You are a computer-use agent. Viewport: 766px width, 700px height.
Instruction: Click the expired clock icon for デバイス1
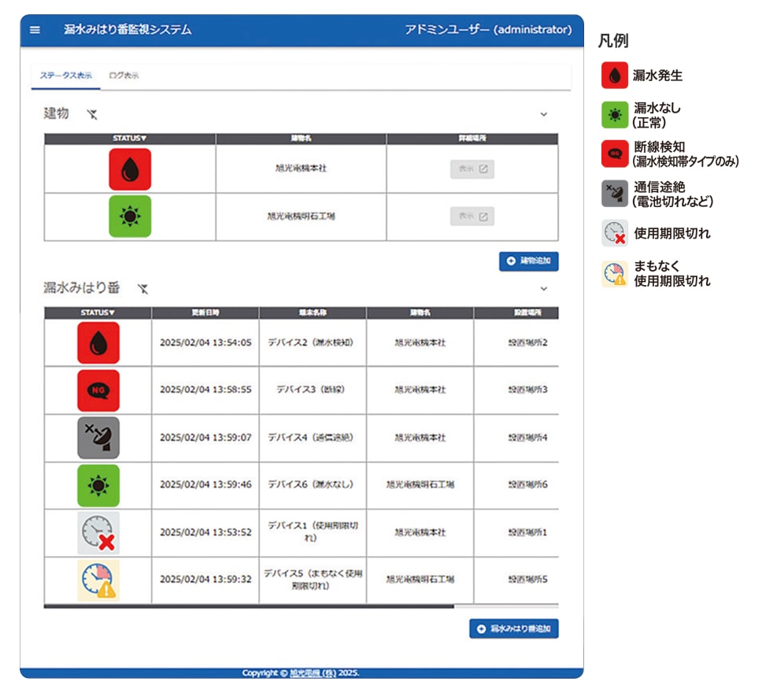pos(98,532)
